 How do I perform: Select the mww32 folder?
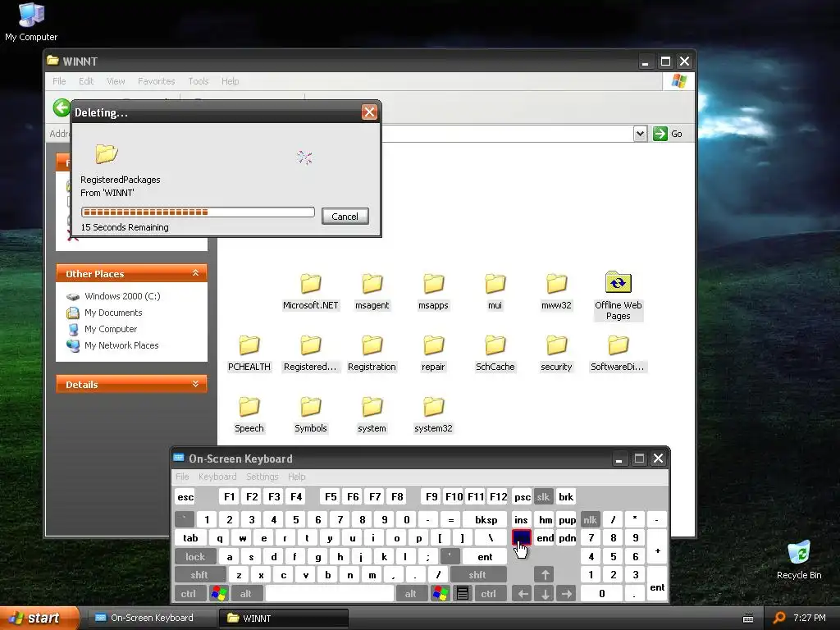[556, 292]
